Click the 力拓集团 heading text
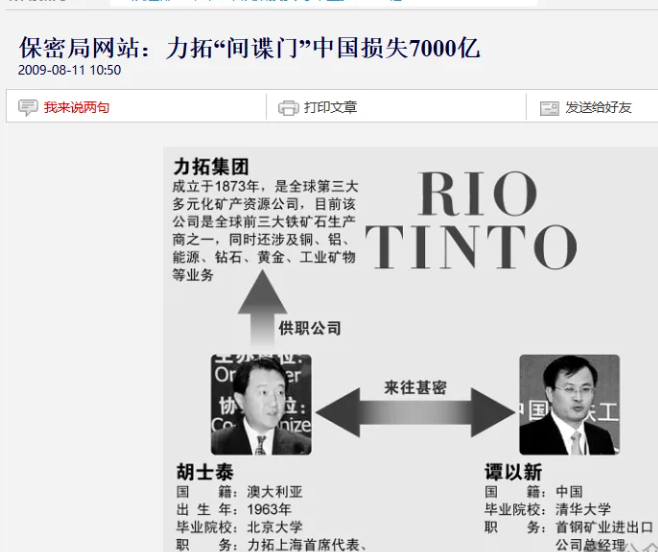Screen dimensions: 658x552 [x=211, y=167]
